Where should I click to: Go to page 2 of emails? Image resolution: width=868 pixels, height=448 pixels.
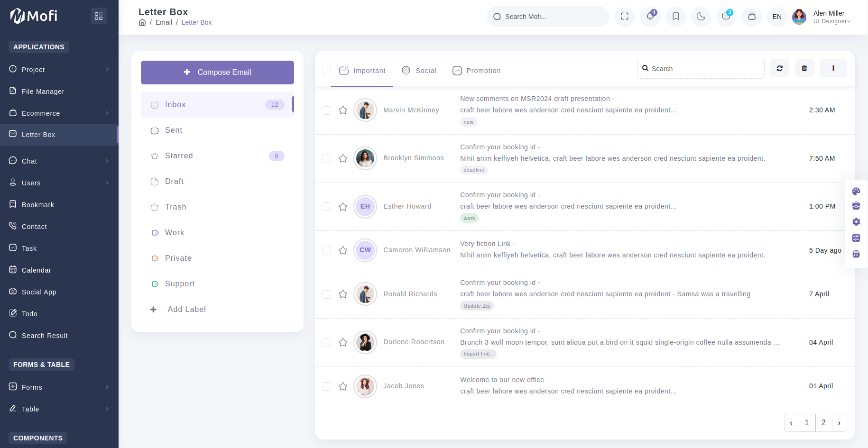823,422
